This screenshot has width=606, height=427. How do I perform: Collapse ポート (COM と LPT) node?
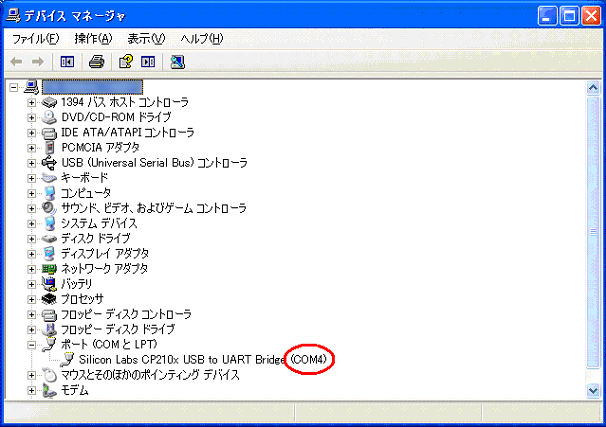[x=32, y=345]
